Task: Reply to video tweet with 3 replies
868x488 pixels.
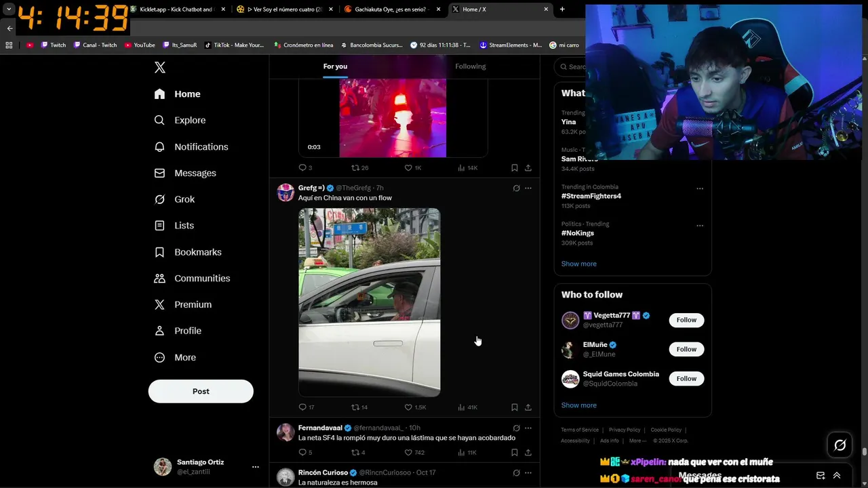Action: coord(305,167)
